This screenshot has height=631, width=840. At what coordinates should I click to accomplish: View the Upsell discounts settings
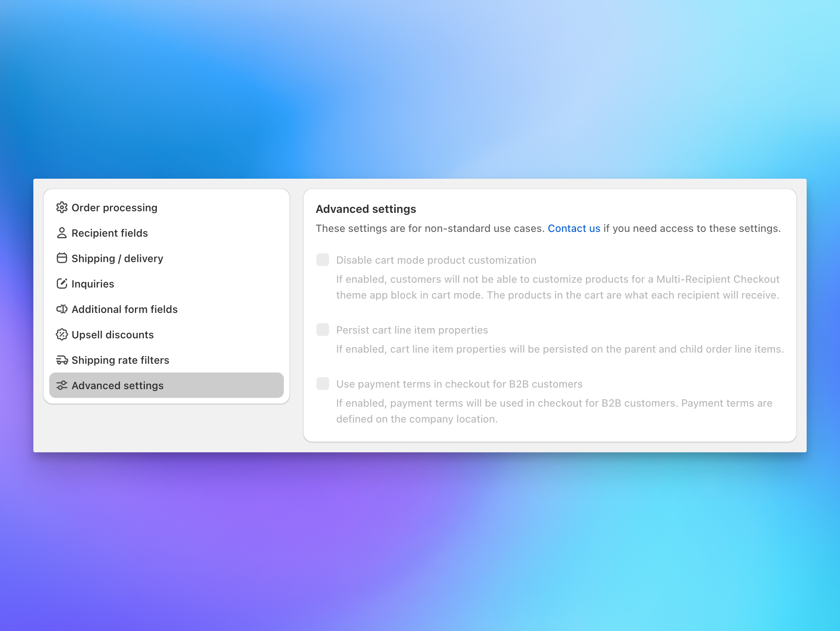point(113,334)
